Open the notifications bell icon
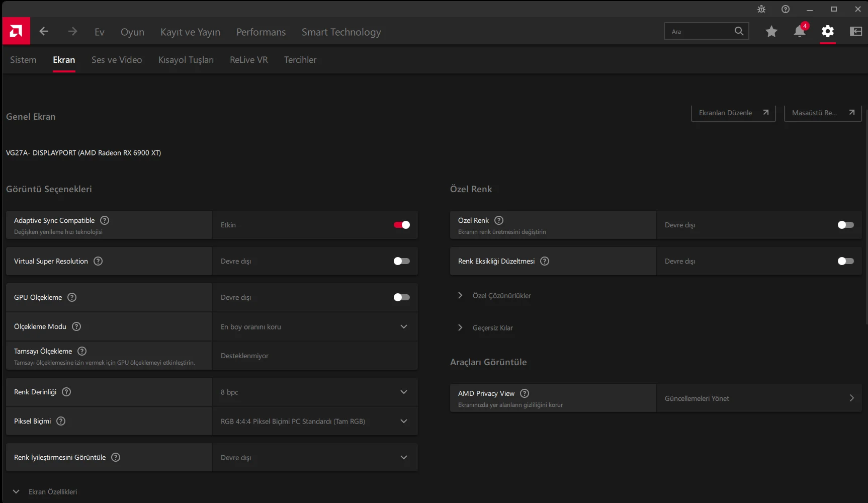The image size is (868, 503). tap(799, 31)
